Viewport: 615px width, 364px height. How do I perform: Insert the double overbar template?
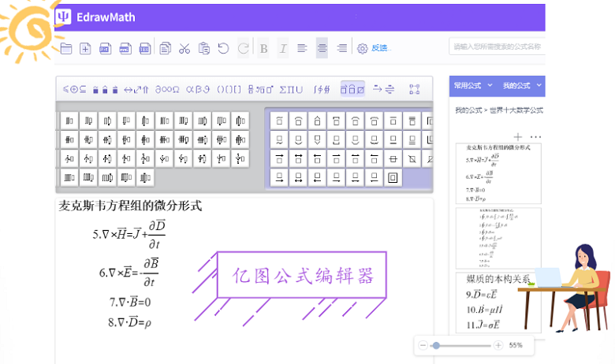click(412, 121)
